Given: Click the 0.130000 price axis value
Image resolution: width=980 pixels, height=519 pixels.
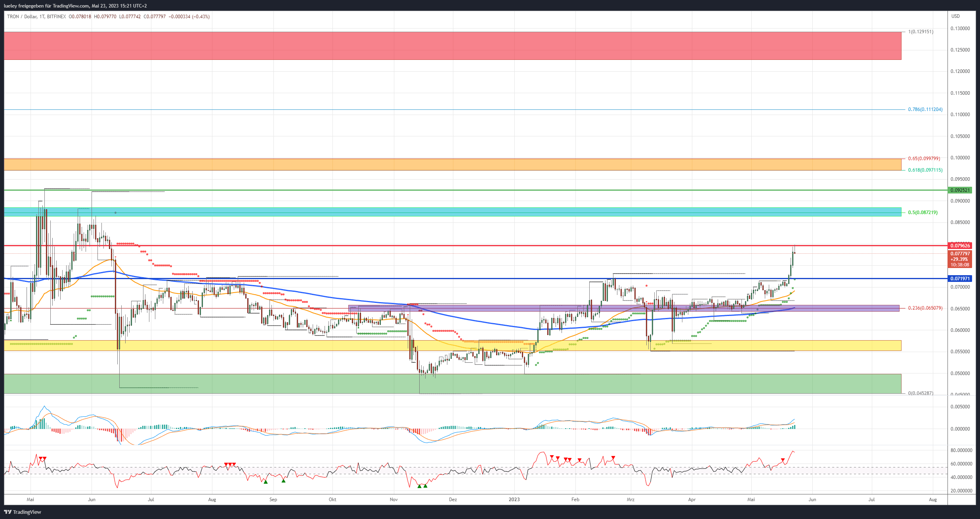Looking at the screenshot, I should (960, 29).
